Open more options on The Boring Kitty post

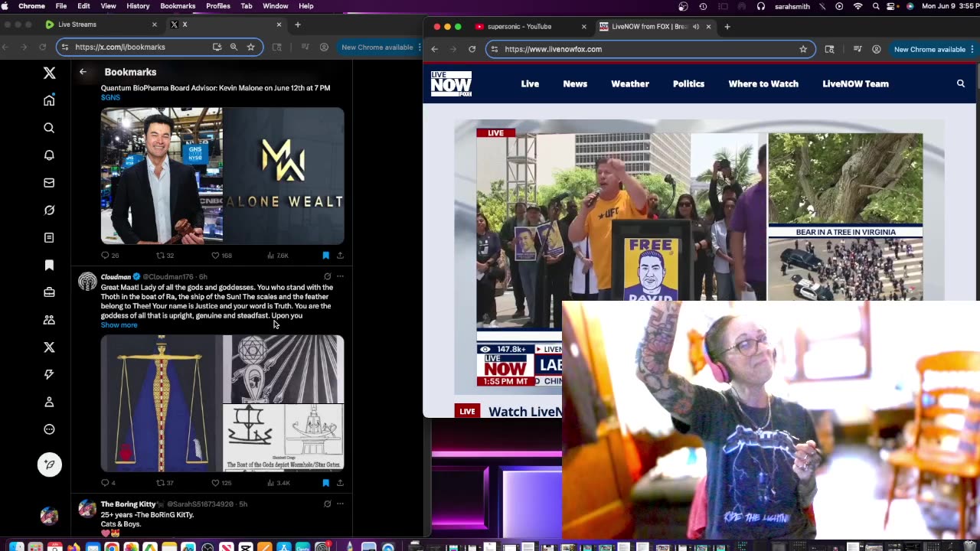click(340, 504)
